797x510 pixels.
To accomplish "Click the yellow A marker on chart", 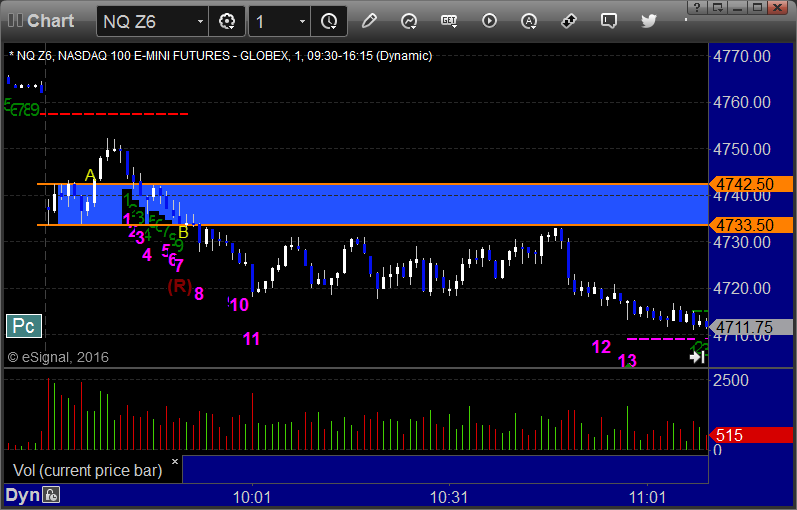I will click(x=90, y=175).
